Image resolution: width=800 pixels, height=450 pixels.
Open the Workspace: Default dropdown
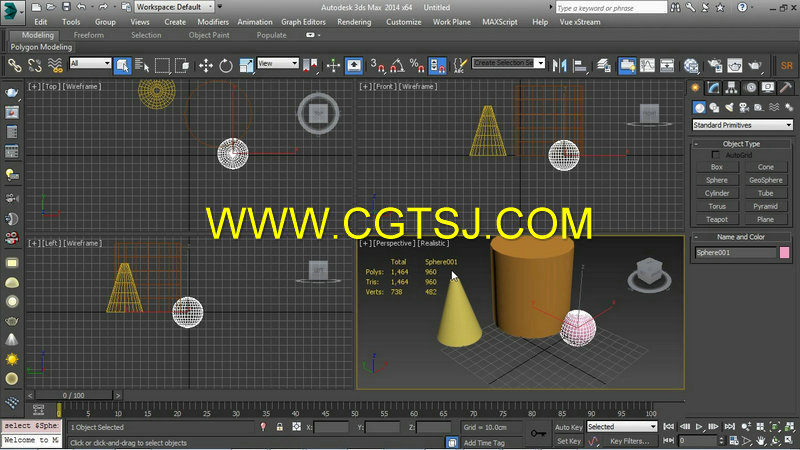[x=174, y=7]
